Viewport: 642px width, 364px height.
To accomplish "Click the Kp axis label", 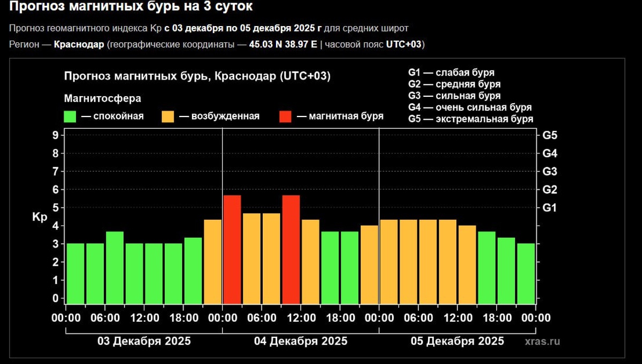I will [x=40, y=218].
